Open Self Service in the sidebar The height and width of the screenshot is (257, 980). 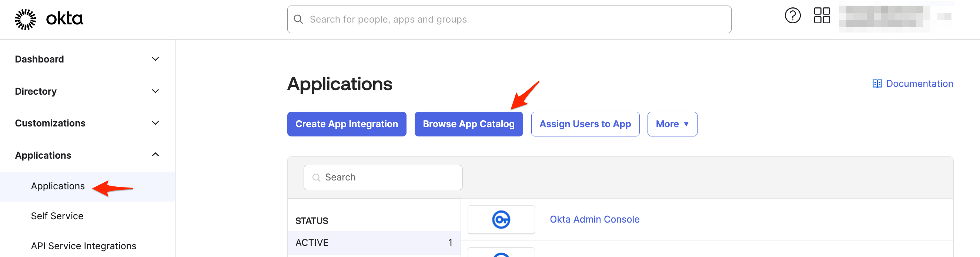click(x=57, y=216)
